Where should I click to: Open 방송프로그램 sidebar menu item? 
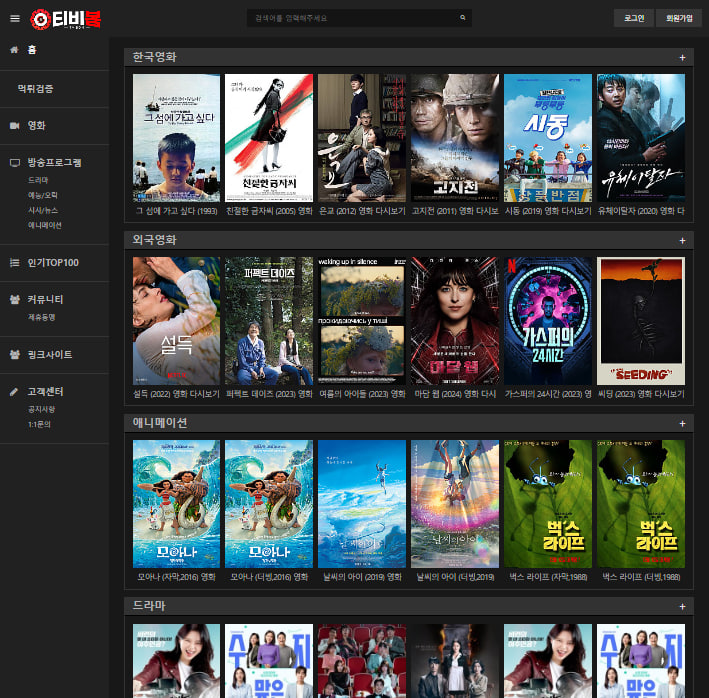pyautogui.click(x=54, y=163)
